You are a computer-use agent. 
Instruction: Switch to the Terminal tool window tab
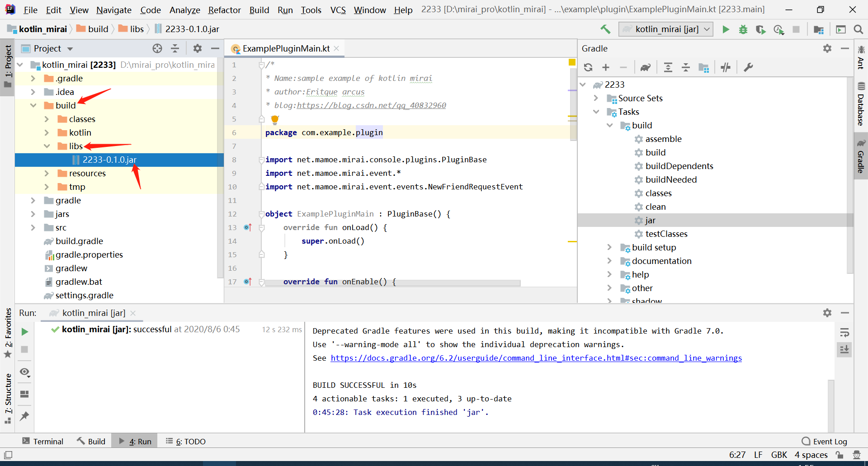point(43,441)
